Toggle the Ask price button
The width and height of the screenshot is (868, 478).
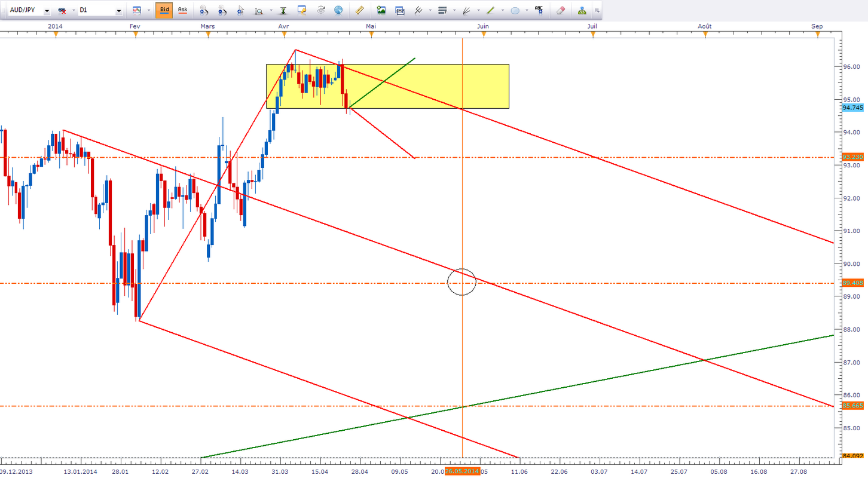[x=182, y=10]
